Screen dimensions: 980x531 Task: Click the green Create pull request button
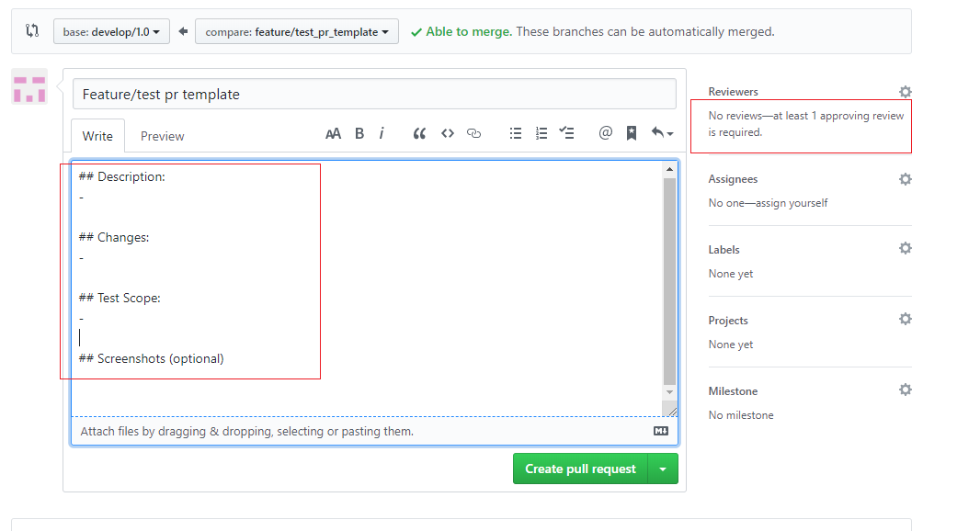click(580, 469)
